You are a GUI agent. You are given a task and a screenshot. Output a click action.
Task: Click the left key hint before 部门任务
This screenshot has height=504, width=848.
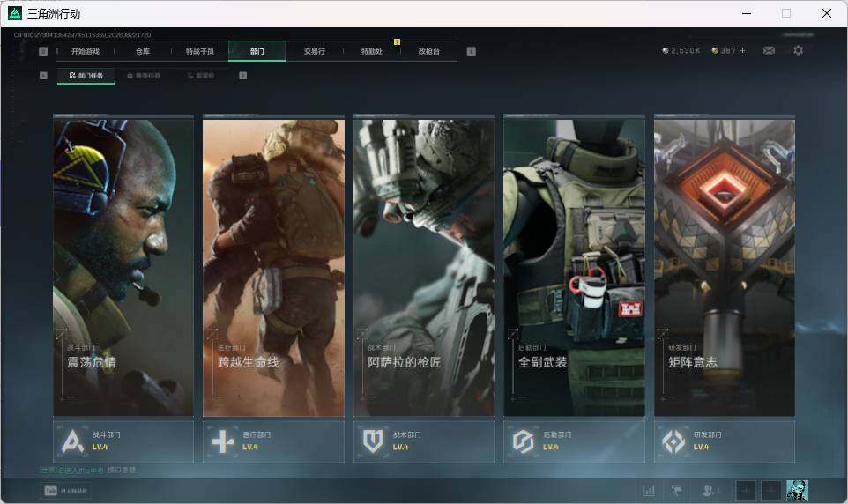tap(43, 76)
